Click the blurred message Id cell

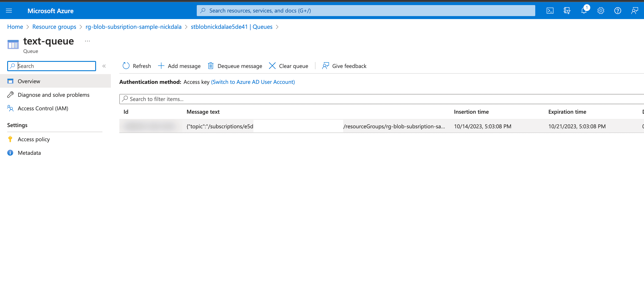pyautogui.click(x=151, y=126)
